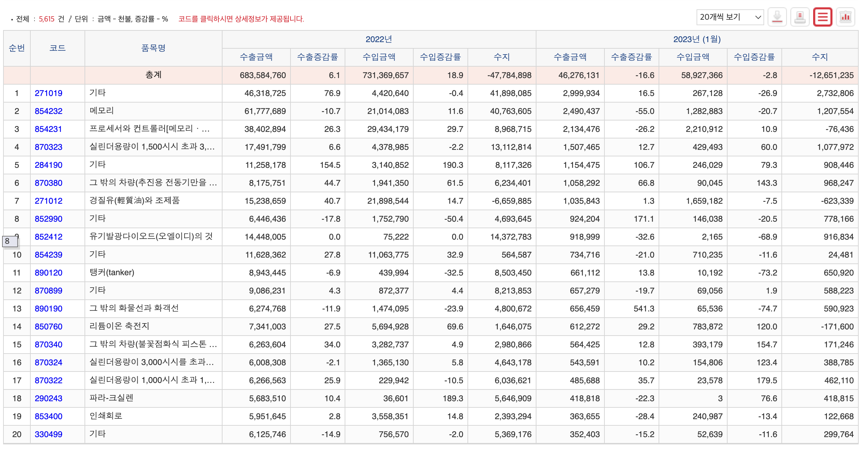The image size is (868, 453).
Task: Click item name 경질유(輕質油)와 조제품
Action: pyautogui.click(x=135, y=201)
